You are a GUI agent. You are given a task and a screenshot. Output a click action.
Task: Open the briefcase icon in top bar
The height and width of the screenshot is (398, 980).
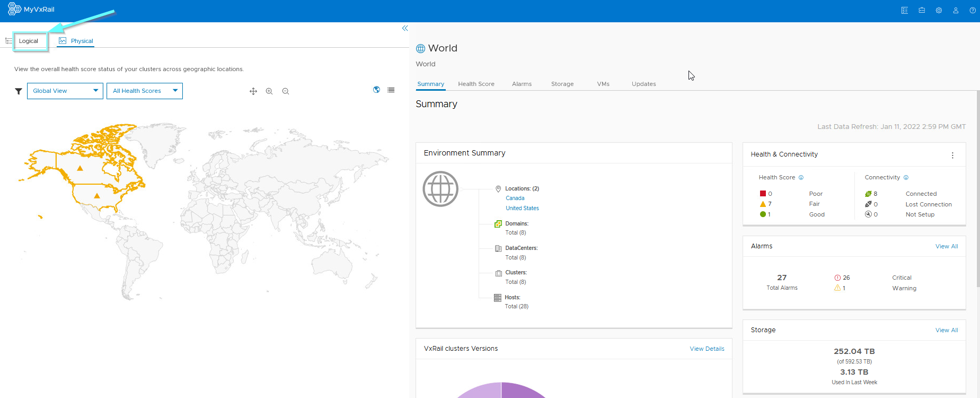point(922,10)
